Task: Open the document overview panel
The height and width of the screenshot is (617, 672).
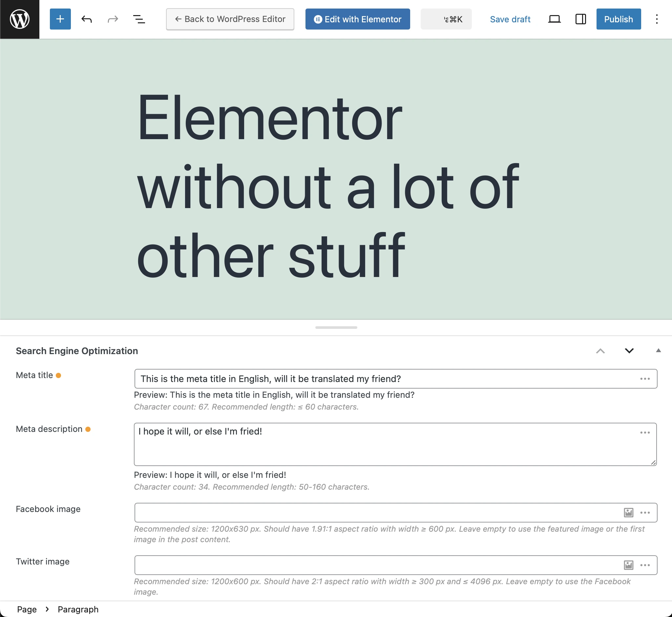Action: click(x=139, y=19)
